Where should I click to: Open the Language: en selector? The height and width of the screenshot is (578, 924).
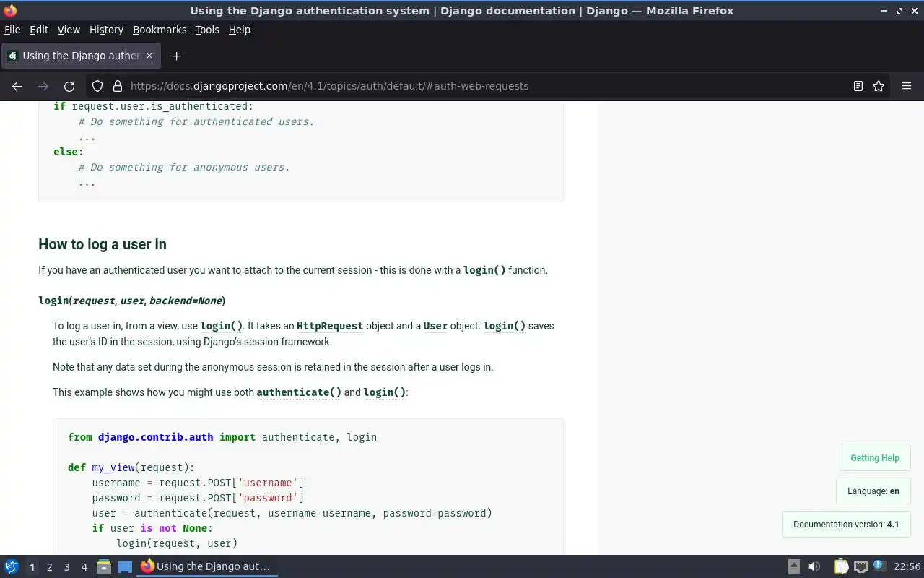point(873,491)
